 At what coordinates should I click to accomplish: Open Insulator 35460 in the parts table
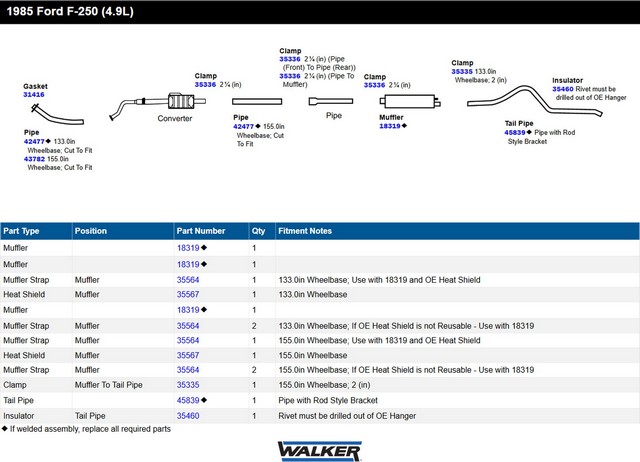tap(188, 416)
